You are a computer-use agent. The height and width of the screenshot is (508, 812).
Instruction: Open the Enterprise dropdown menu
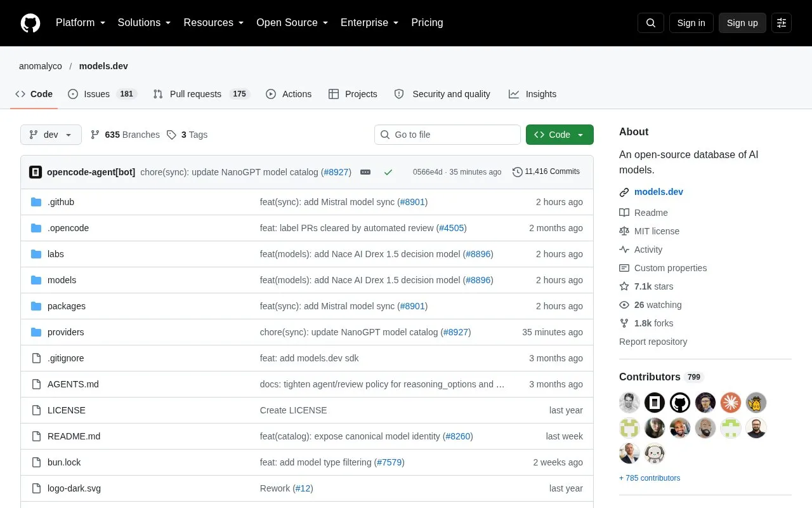pos(370,23)
